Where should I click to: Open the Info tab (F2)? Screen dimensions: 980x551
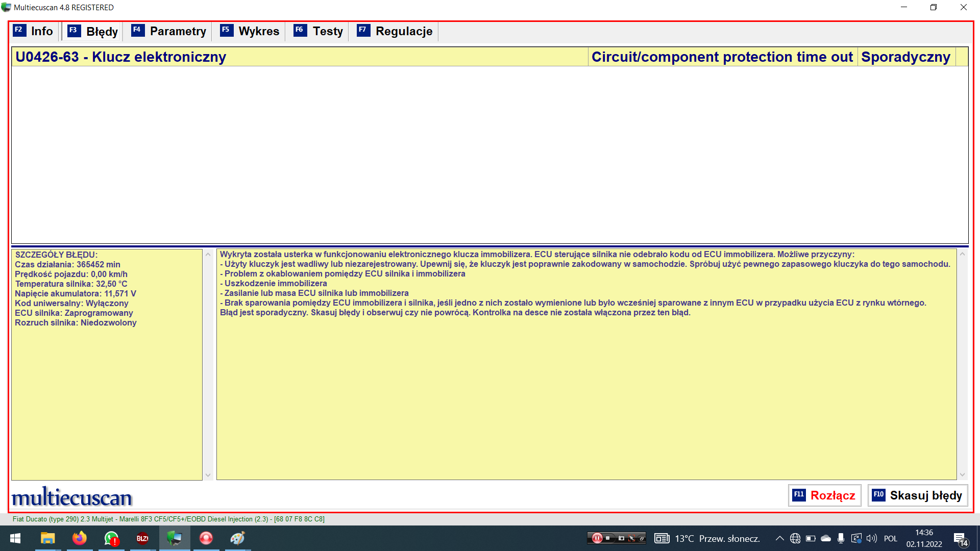coord(34,31)
